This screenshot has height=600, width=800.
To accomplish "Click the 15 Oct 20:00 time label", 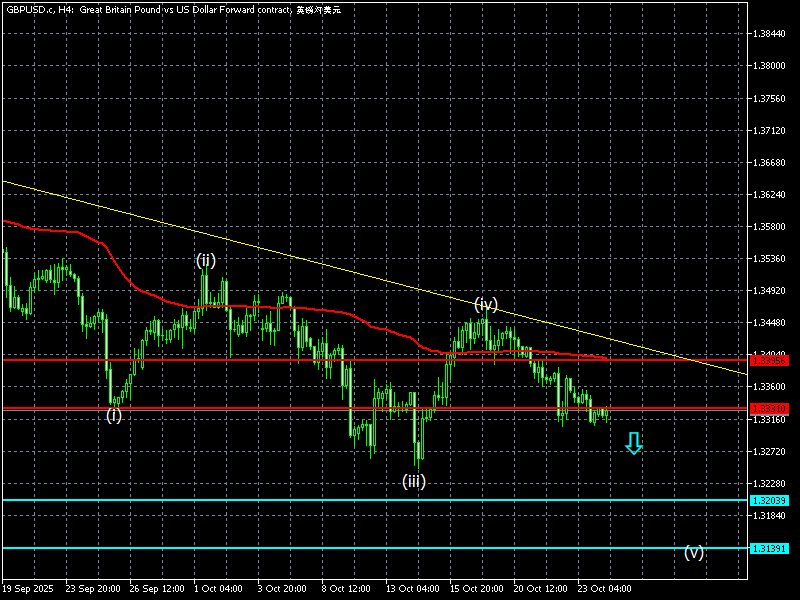I will click(477, 589).
